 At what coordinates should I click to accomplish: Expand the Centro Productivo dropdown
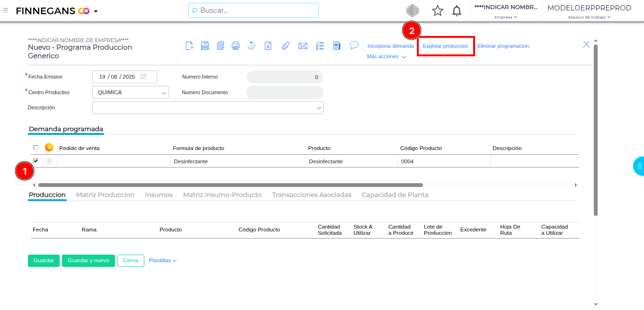164,93
